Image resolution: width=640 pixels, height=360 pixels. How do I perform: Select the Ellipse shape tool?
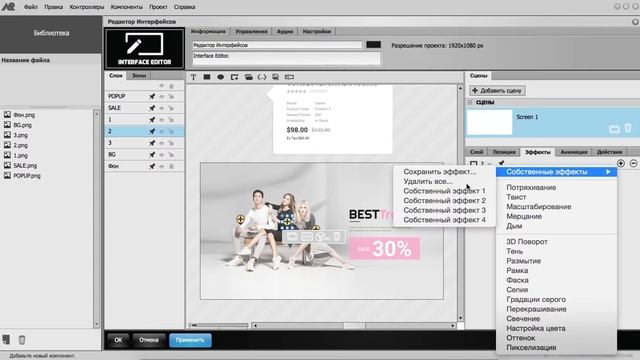point(220,77)
